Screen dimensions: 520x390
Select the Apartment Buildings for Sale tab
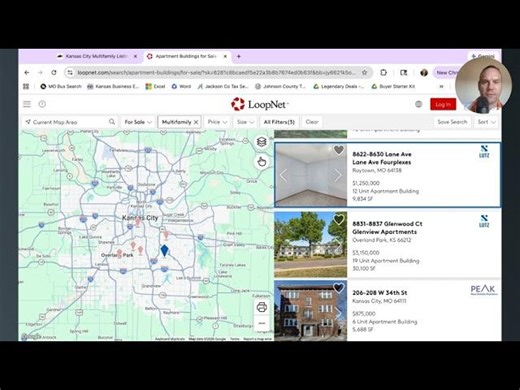point(187,56)
